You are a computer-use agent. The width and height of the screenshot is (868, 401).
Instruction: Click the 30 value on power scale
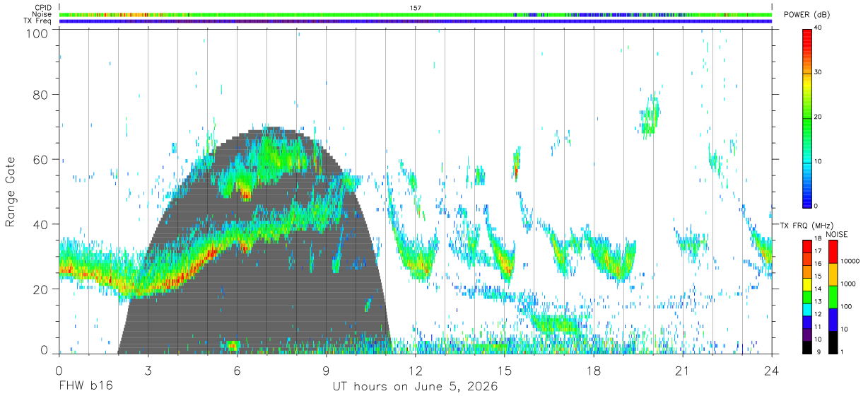click(x=819, y=73)
